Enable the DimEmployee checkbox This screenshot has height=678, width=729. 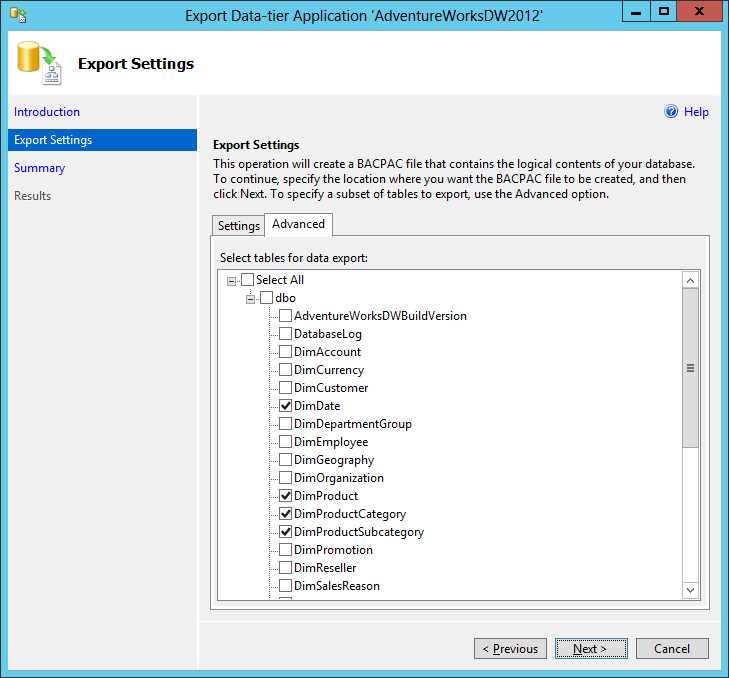pyautogui.click(x=285, y=441)
